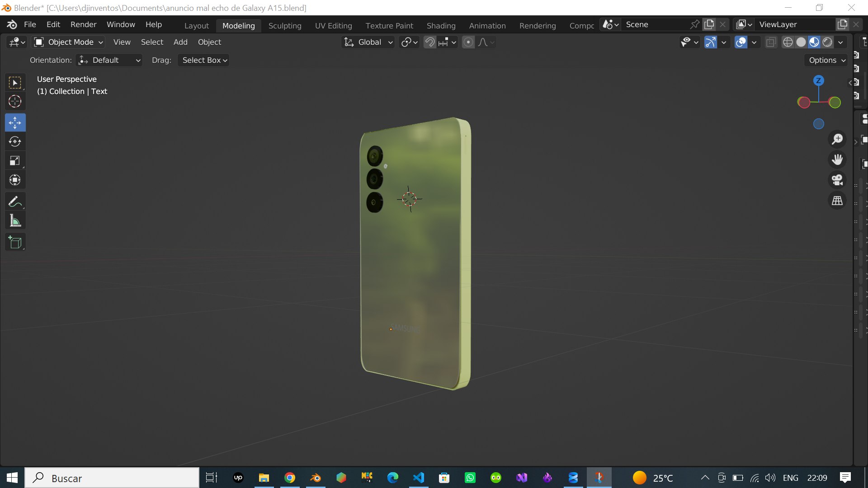Image resolution: width=868 pixels, height=488 pixels.
Task: Click the Z axis on navigation gizmo
Action: 818,81
